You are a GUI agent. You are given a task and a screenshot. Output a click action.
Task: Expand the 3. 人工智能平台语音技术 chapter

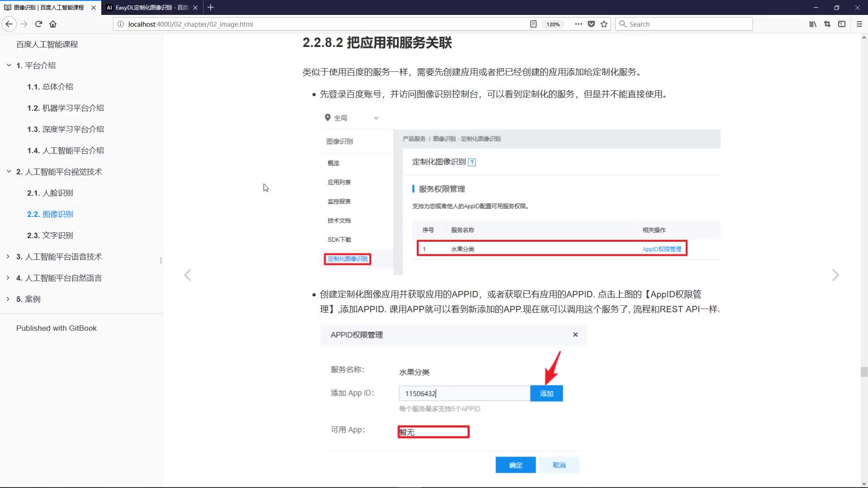point(8,257)
